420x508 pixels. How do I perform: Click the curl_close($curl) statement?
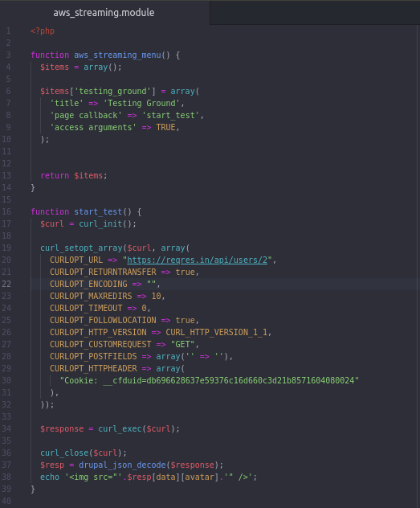point(84,453)
